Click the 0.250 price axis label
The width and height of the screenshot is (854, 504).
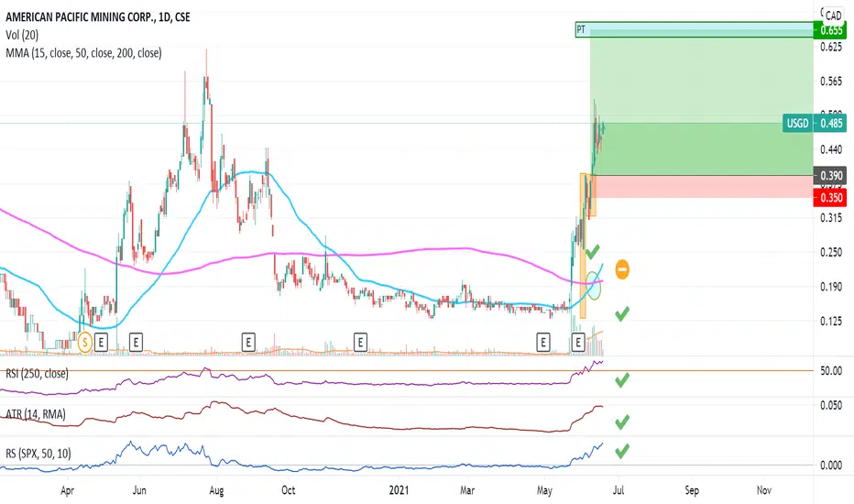click(831, 252)
